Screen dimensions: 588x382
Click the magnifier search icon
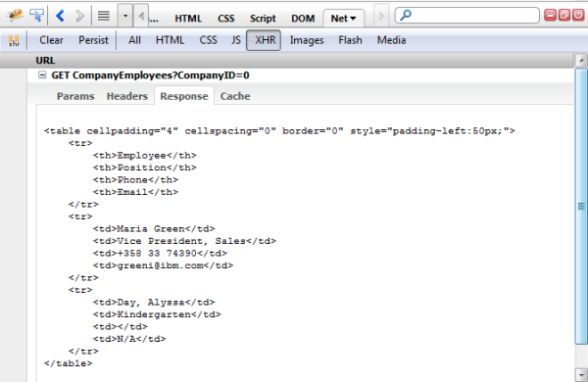point(406,16)
